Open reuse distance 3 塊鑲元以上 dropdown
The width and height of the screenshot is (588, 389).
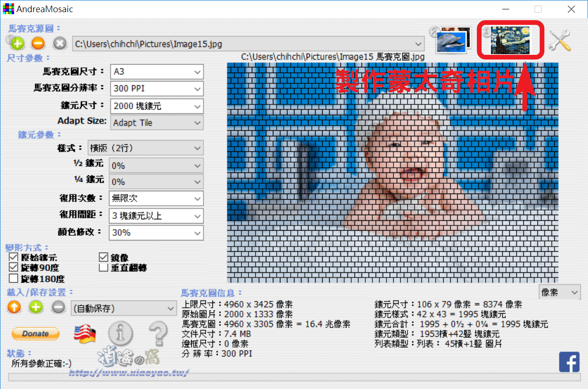(156, 216)
